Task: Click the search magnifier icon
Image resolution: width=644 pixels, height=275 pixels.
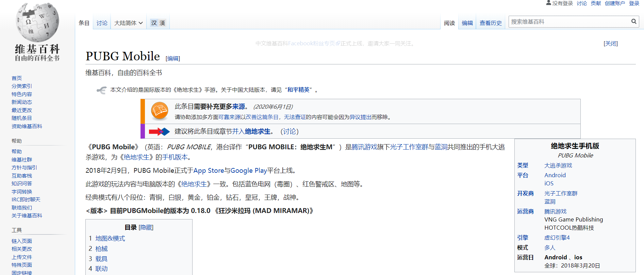Action: pyautogui.click(x=634, y=21)
